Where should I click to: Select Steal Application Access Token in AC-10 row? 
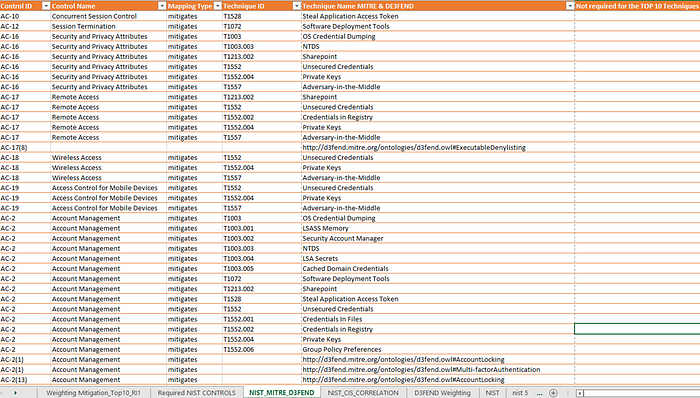438,16
